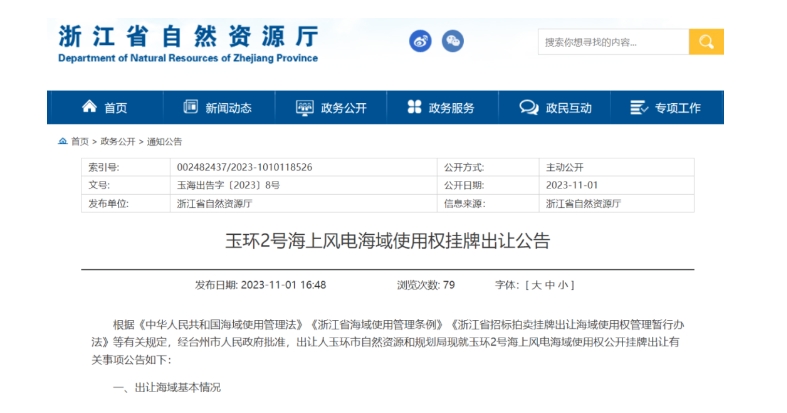The image size is (787, 413).
Task: Click the 专项工作 checklist icon
Action: 639,107
